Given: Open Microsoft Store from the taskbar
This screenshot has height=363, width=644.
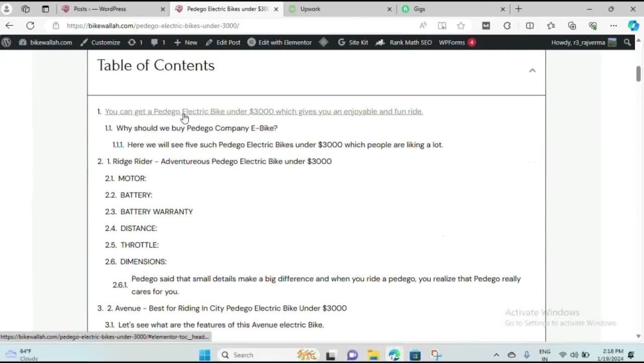Looking at the screenshot, I should tap(415, 355).
